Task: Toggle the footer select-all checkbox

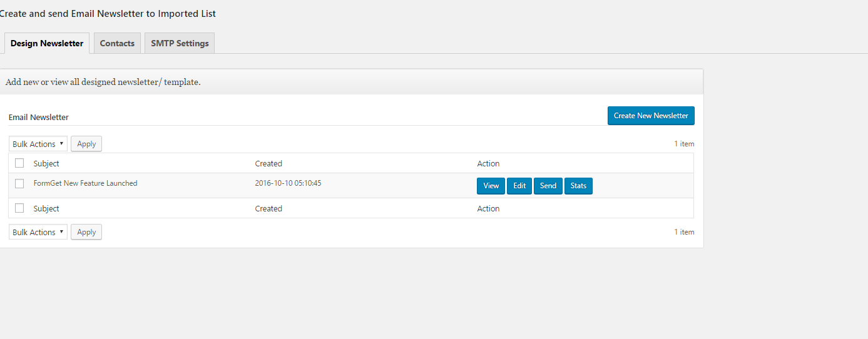Action: click(19, 208)
